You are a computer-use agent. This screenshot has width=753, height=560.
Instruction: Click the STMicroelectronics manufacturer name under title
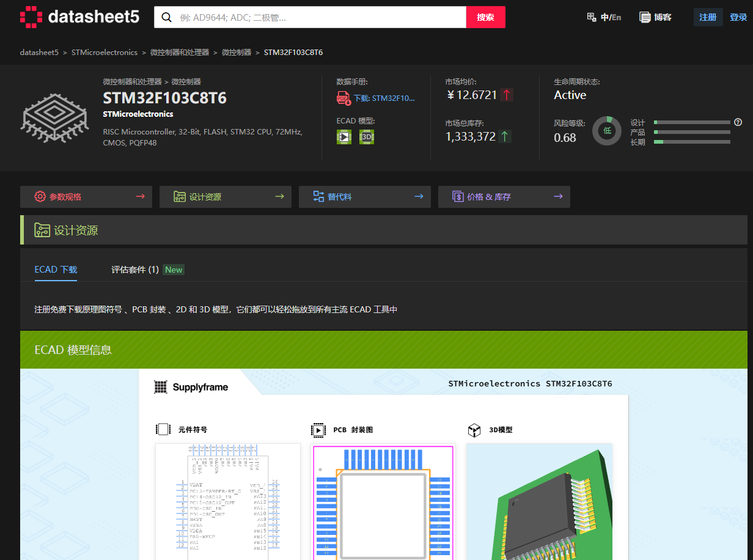pyautogui.click(x=138, y=114)
